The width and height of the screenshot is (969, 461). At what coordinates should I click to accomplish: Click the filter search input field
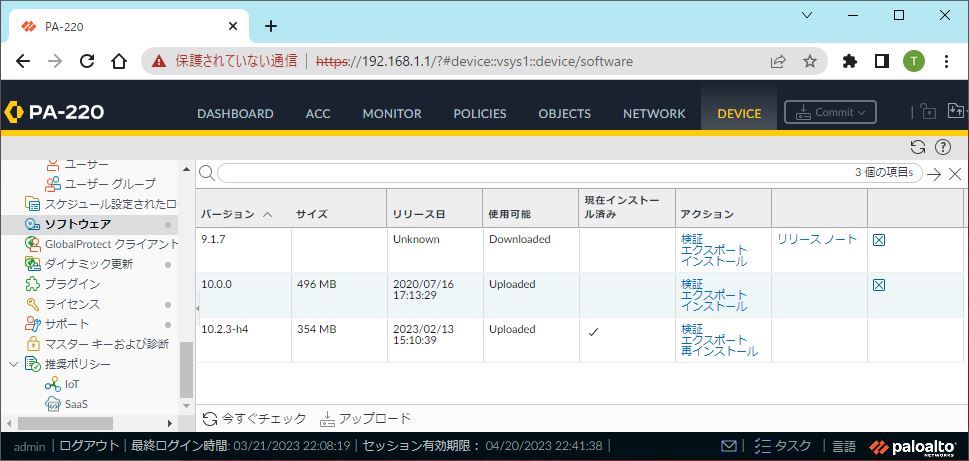coord(569,173)
